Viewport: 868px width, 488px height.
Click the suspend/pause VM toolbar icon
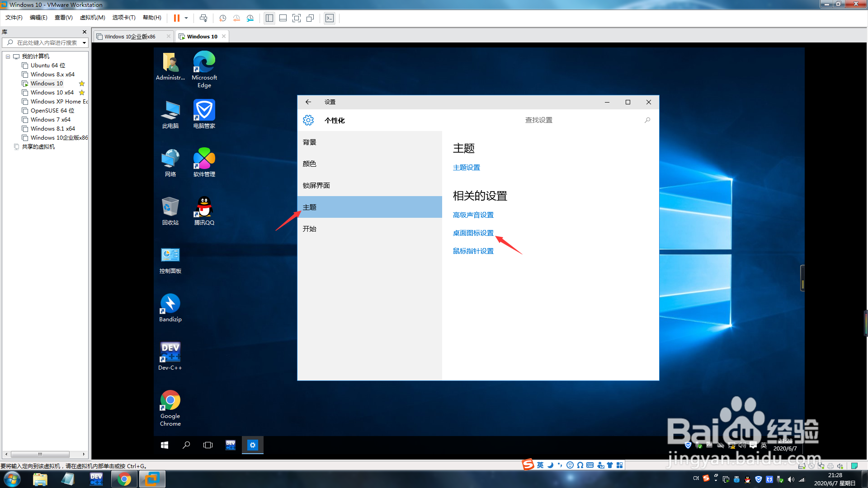[x=176, y=18]
